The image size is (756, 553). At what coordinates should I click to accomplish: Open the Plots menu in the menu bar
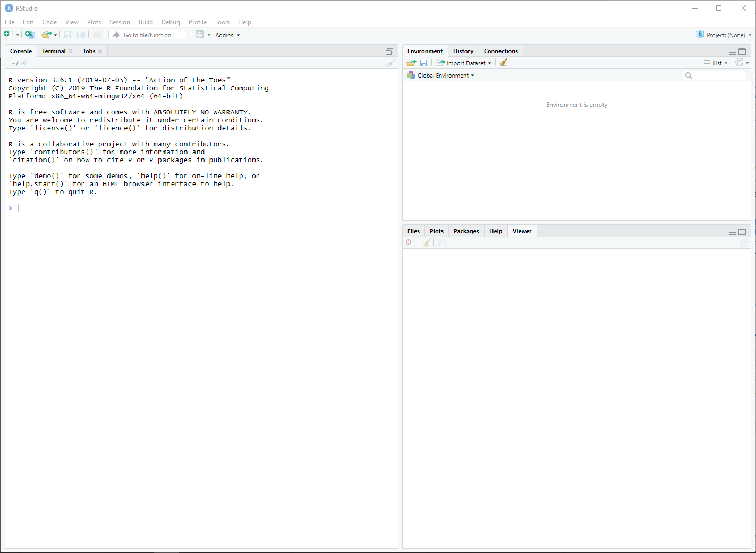(x=94, y=22)
